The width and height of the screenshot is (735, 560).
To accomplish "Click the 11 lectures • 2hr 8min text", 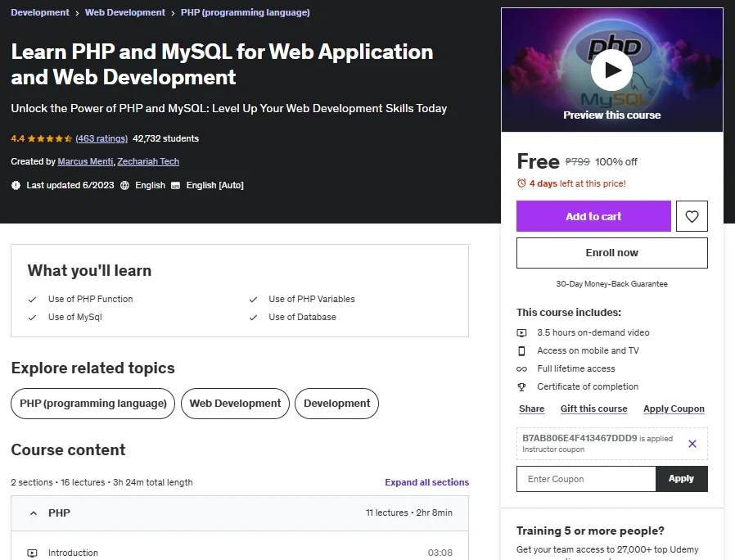I will pyautogui.click(x=408, y=513).
